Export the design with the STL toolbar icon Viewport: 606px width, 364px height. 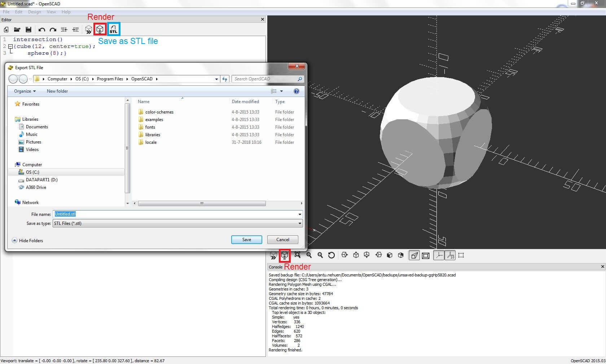[x=113, y=30]
